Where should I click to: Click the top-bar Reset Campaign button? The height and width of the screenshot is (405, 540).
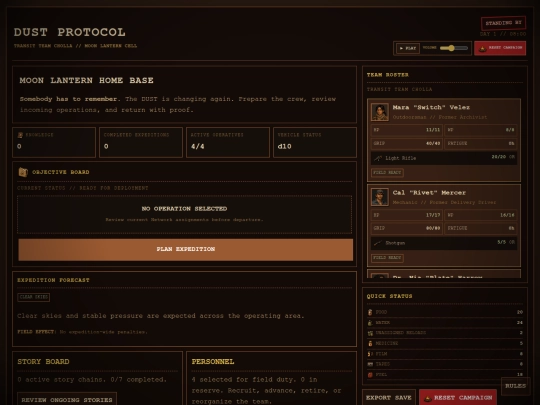click(500, 48)
